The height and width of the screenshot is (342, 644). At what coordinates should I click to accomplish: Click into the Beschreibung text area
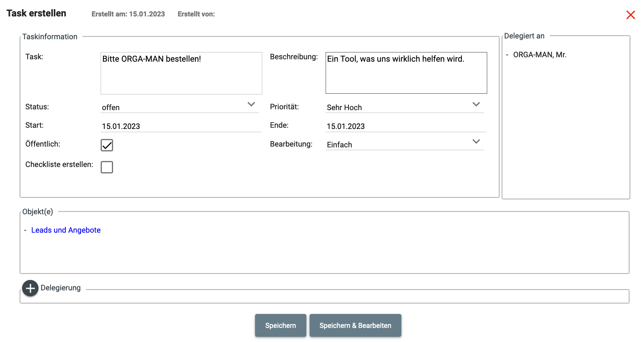406,73
